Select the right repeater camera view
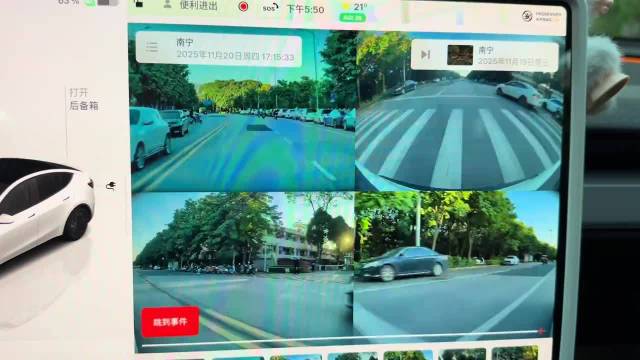This screenshot has height=360, width=640. click(x=455, y=265)
